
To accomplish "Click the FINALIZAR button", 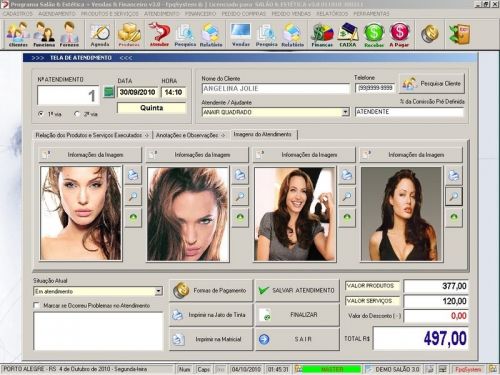I will pos(297,315).
